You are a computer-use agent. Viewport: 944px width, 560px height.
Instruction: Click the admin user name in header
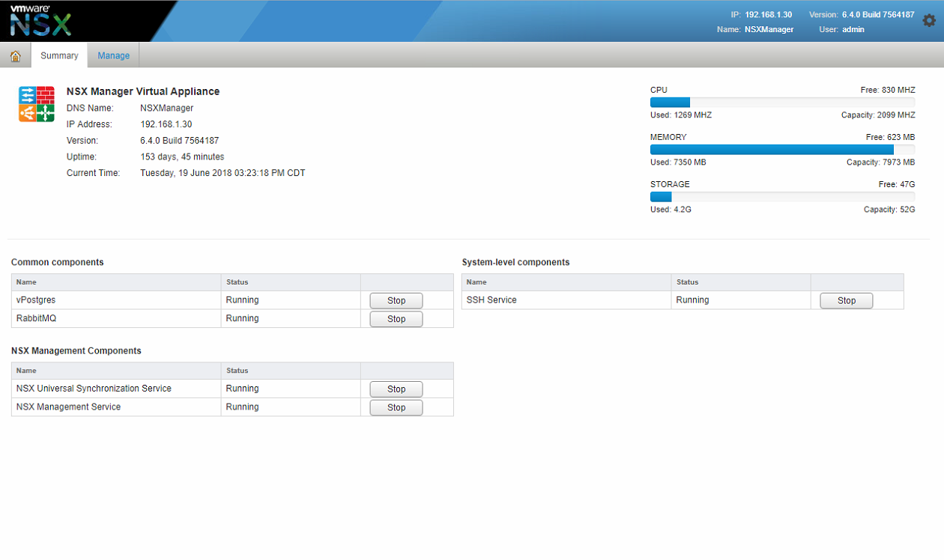(x=853, y=30)
